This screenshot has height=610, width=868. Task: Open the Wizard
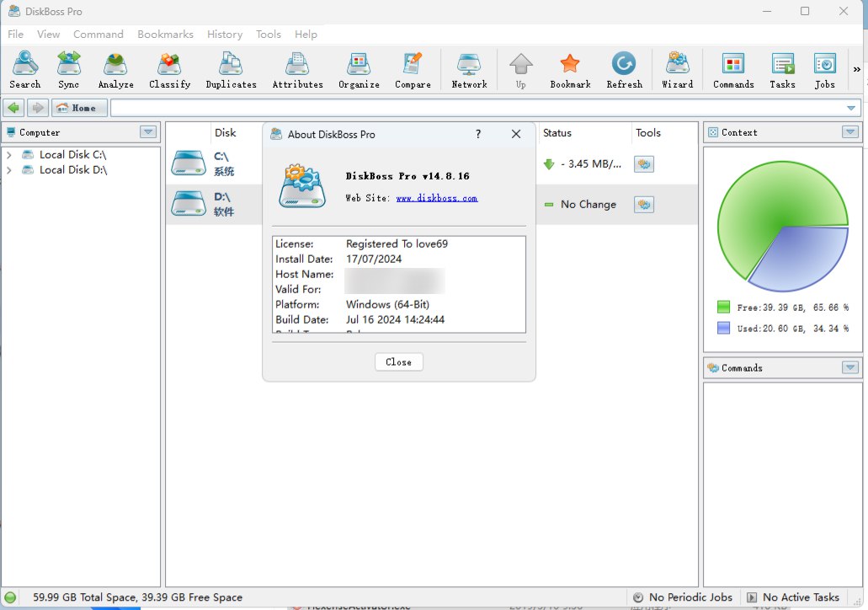coord(677,70)
